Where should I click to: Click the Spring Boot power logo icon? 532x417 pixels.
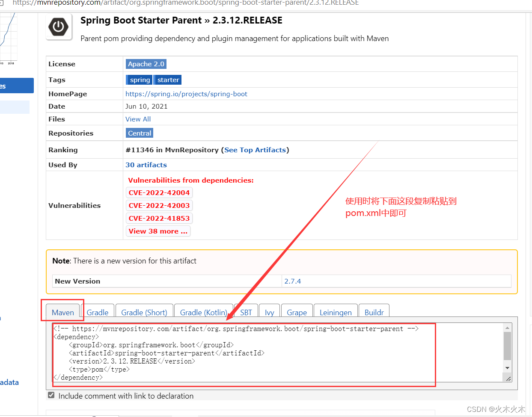coord(59,27)
